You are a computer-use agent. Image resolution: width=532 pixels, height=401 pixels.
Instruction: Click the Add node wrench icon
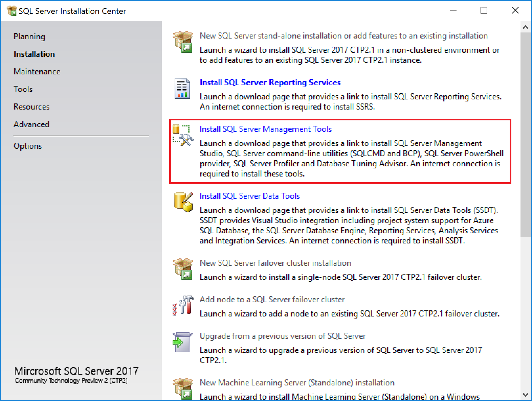coord(183,305)
